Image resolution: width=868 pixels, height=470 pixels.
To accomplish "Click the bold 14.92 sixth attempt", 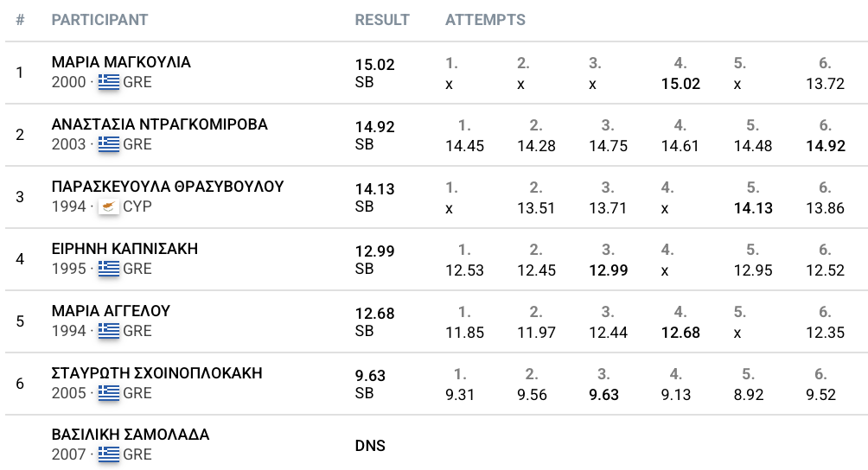I will [x=826, y=146].
